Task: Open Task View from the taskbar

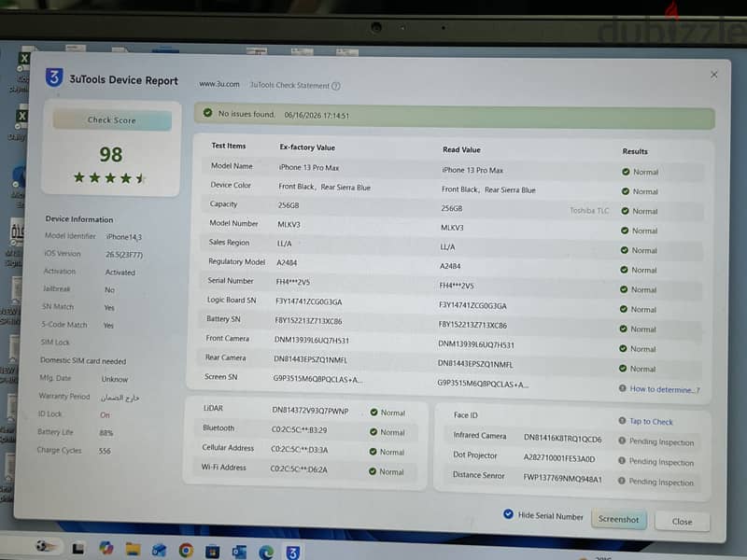Action: pos(78,549)
